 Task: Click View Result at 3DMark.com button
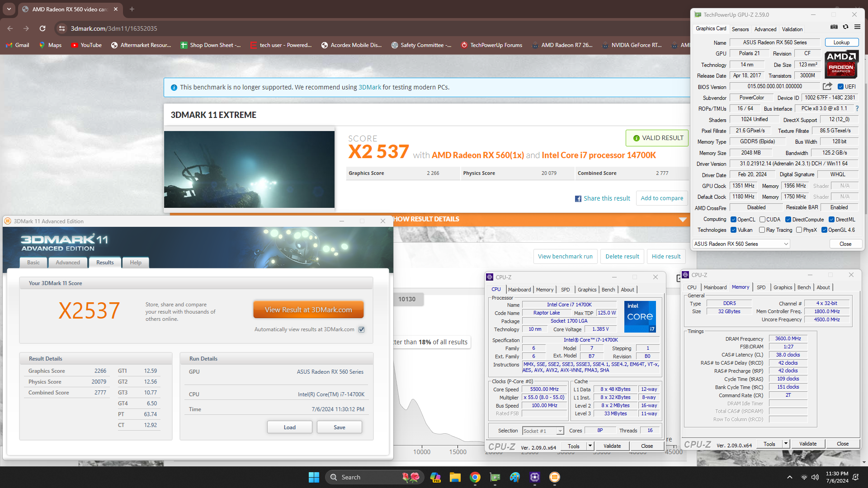point(308,310)
